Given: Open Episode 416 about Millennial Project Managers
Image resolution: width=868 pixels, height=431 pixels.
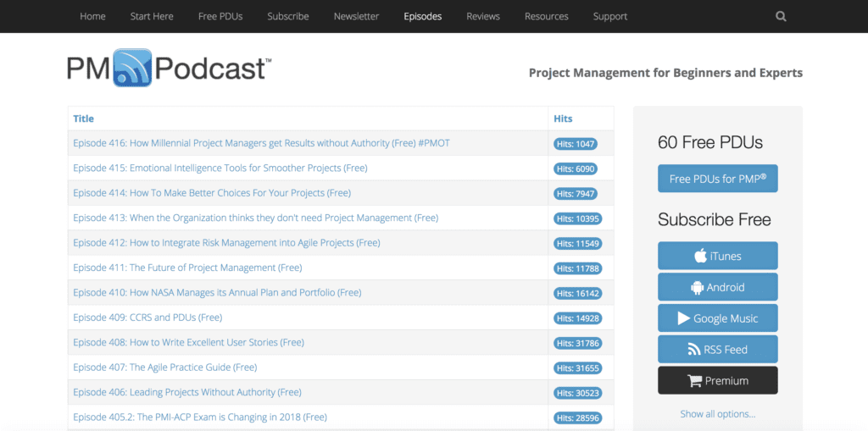Looking at the screenshot, I should (x=261, y=143).
